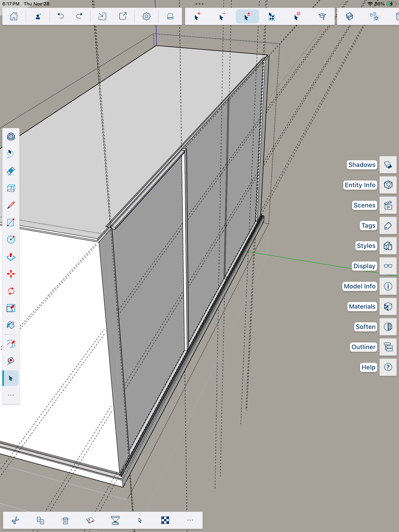399x532 pixels.
Task: Select the Pencil line tool
Action: 11,205
